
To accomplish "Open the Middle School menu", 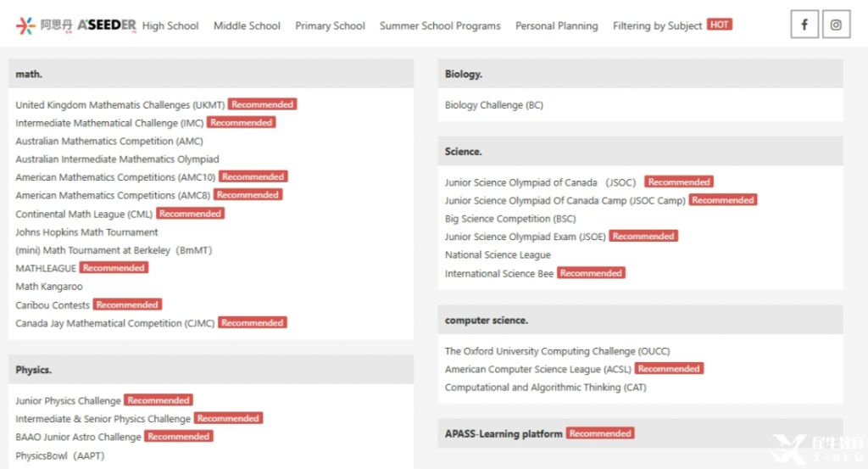I will tap(247, 26).
